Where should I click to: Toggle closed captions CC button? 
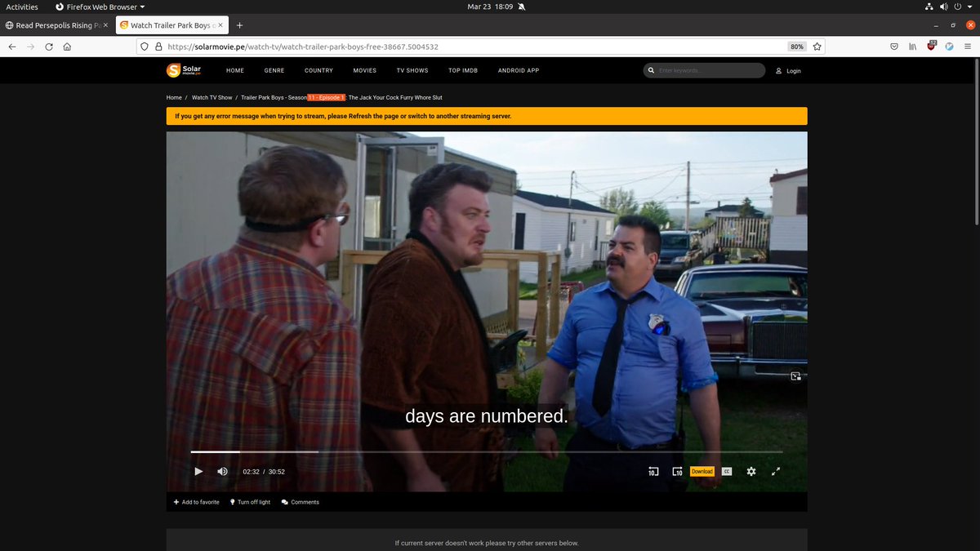(x=727, y=471)
